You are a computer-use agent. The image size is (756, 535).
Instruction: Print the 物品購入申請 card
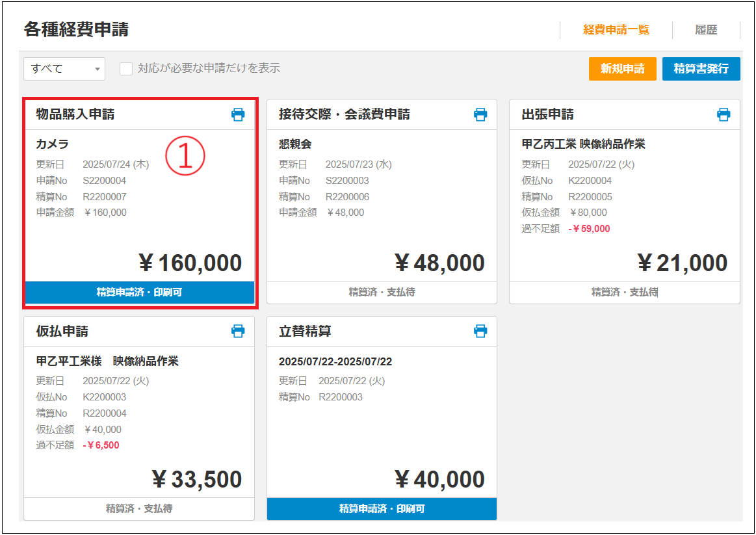click(x=238, y=115)
